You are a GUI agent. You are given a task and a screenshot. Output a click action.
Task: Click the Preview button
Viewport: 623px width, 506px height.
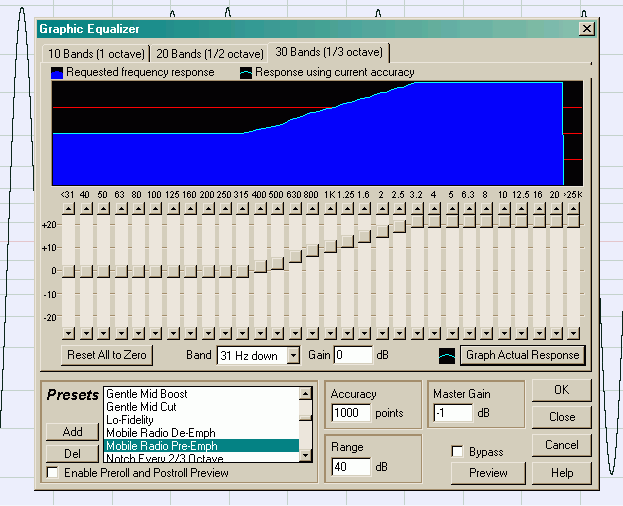point(488,473)
